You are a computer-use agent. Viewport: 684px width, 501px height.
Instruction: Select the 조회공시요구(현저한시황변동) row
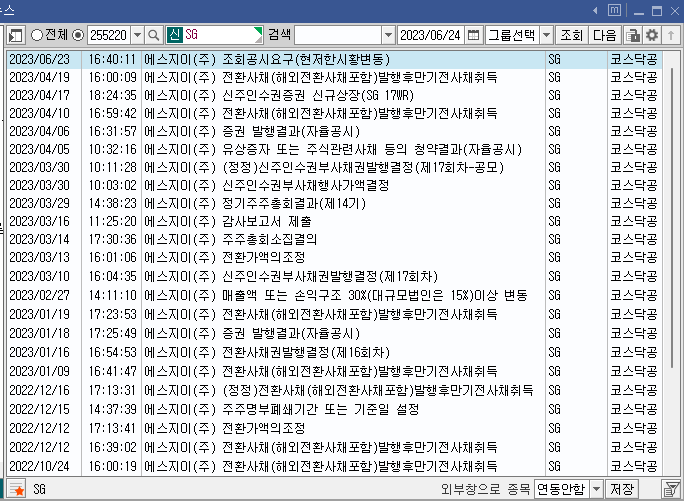(x=334, y=59)
